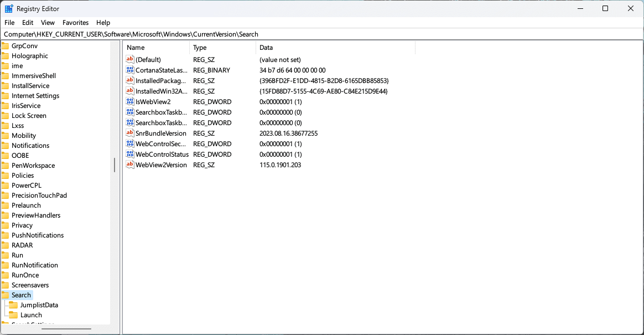Open the View menu
644x335 pixels.
(x=48, y=23)
